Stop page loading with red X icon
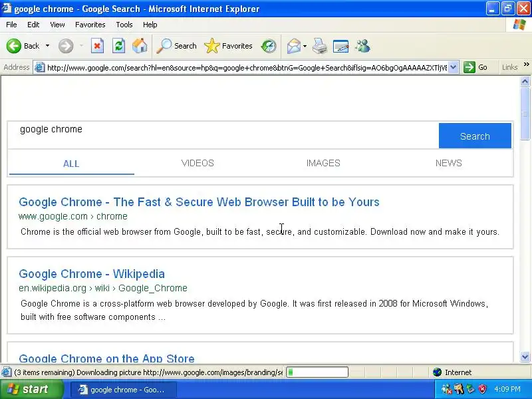532x399 pixels. 97,46
